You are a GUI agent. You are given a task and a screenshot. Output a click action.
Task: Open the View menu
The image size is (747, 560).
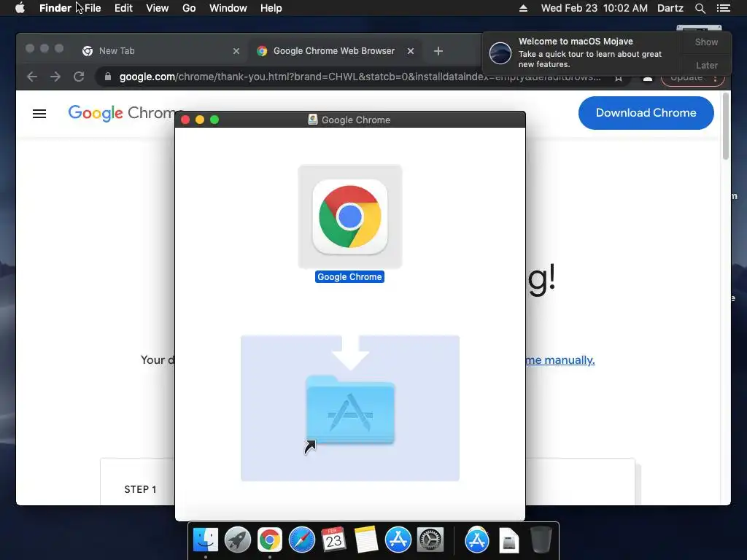(x=158, y=8)
